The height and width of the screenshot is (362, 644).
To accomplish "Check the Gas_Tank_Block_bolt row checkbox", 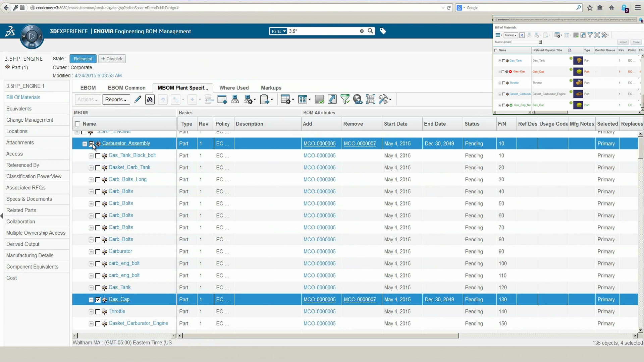I will [98, 156].
